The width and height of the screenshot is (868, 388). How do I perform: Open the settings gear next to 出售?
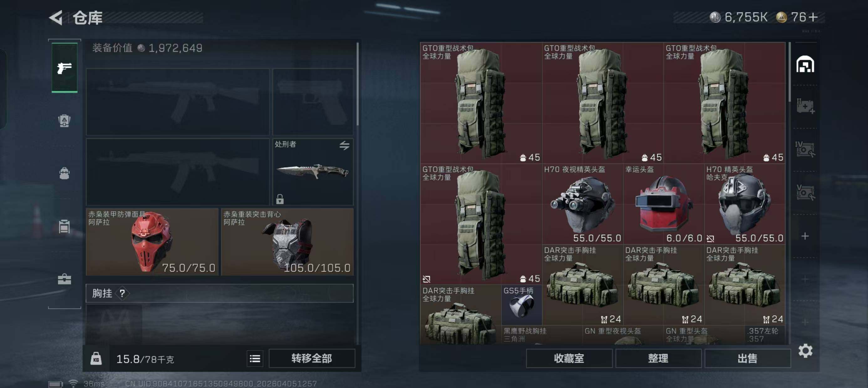point(805,351)
